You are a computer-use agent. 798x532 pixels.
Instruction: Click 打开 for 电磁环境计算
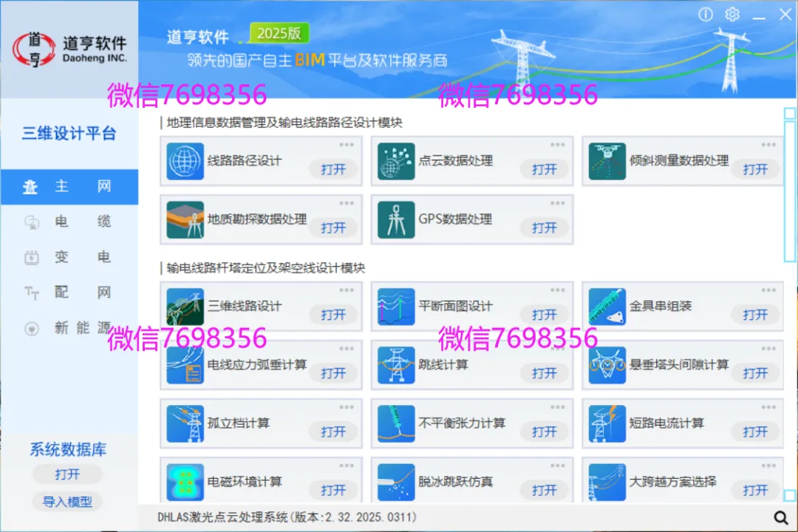tap(333, 491)
